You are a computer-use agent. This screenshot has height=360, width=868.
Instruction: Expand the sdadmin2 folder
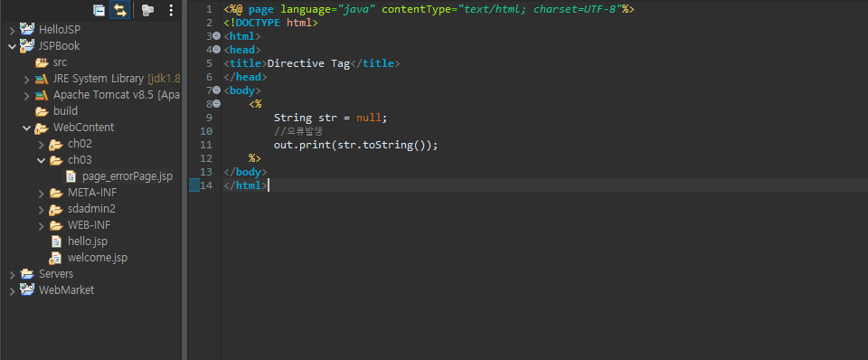41,209
